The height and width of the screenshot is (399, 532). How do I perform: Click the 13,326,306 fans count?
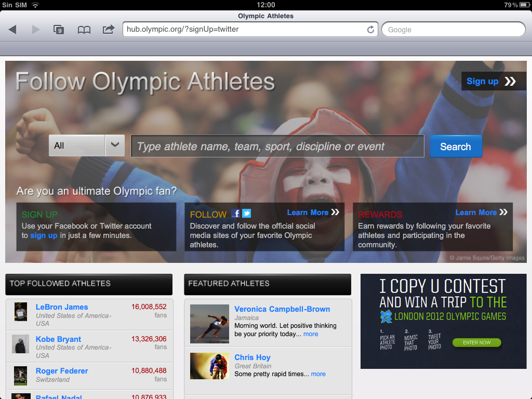click(149, 339)
